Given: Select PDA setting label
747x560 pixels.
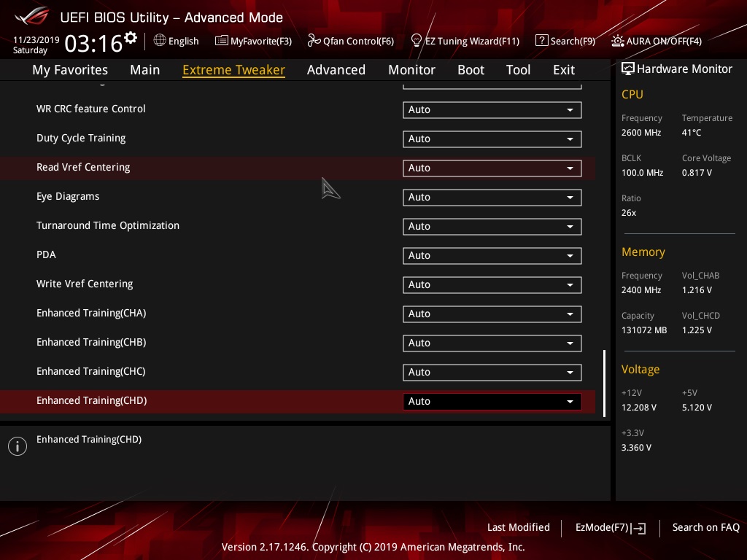Looking at the screenshot, I should pyautogui.click(x=46, y=254).
